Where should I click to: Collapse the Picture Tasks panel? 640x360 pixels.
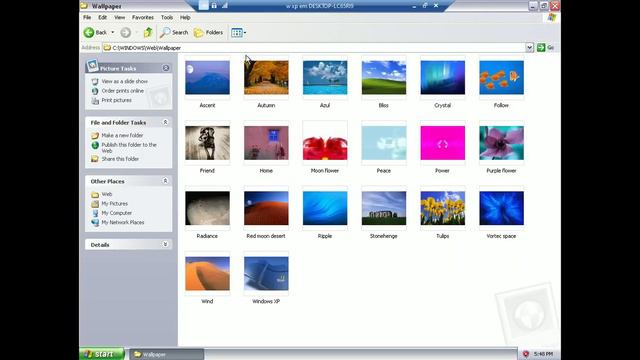166,68
